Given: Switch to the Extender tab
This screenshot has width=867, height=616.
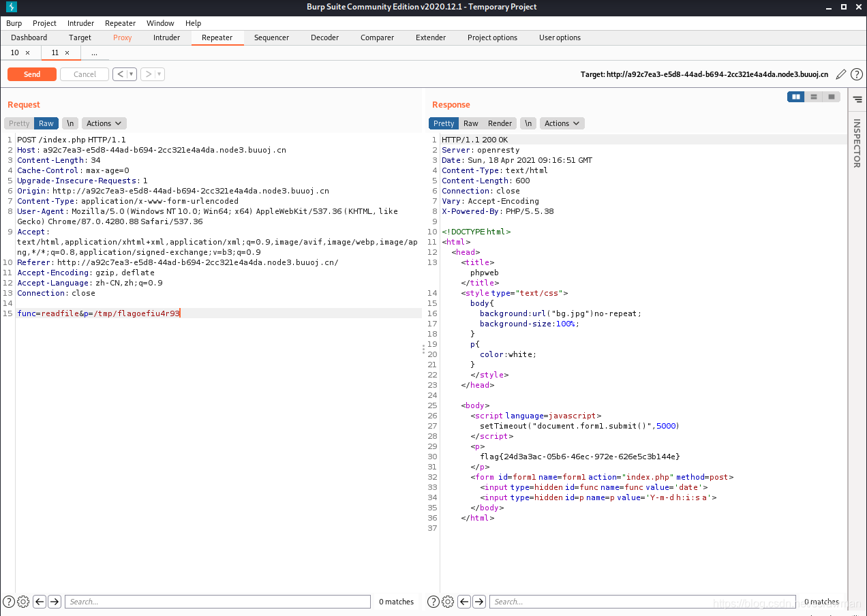Looking at the screenshot, I should click(431, 37).
